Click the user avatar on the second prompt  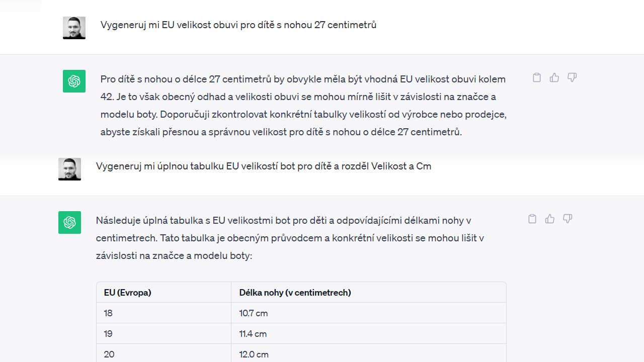point(69,169)
